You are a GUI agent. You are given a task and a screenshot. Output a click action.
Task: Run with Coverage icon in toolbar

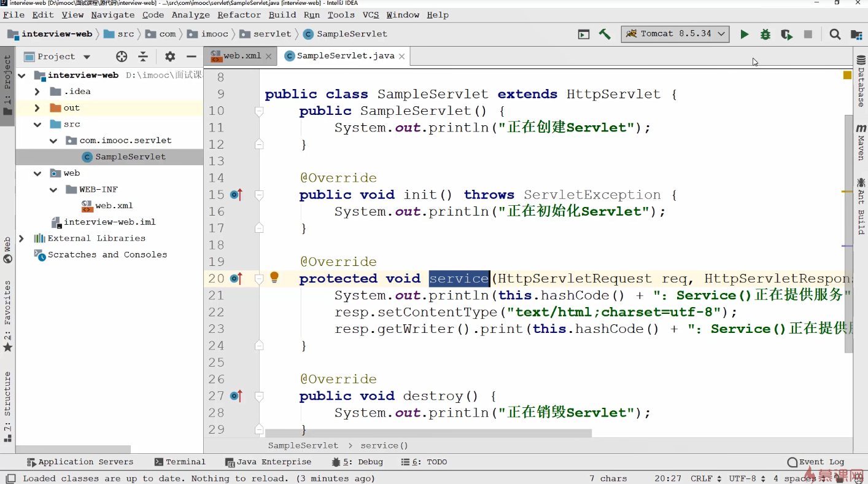point(786,34)
